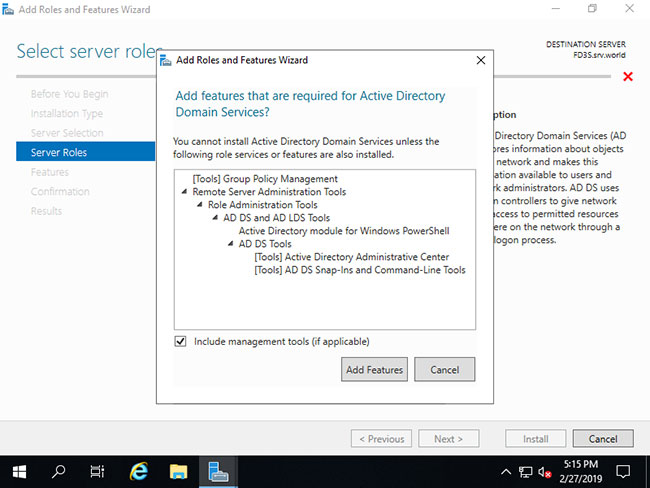
Task: Close the main Add Roles wizard window
Action: 629,9
